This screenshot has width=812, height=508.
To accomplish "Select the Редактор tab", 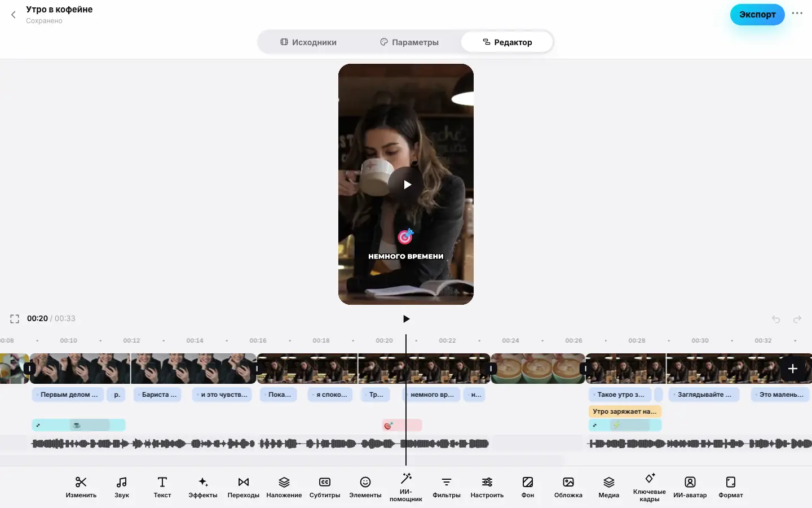I will (x=507, y=42).
